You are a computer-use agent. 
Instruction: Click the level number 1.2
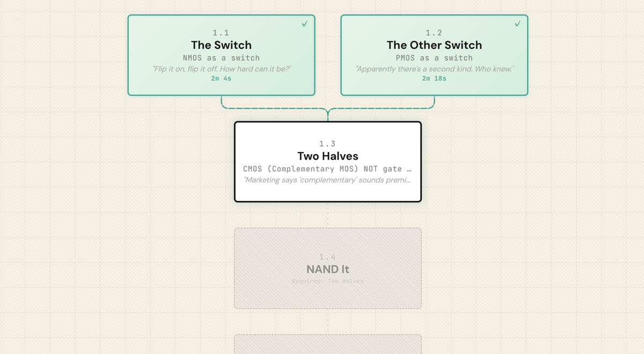click(x=434, y=33)
